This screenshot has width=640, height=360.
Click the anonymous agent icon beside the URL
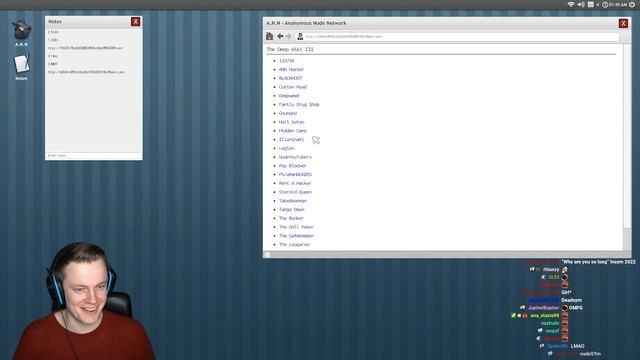tap(300, 36)
